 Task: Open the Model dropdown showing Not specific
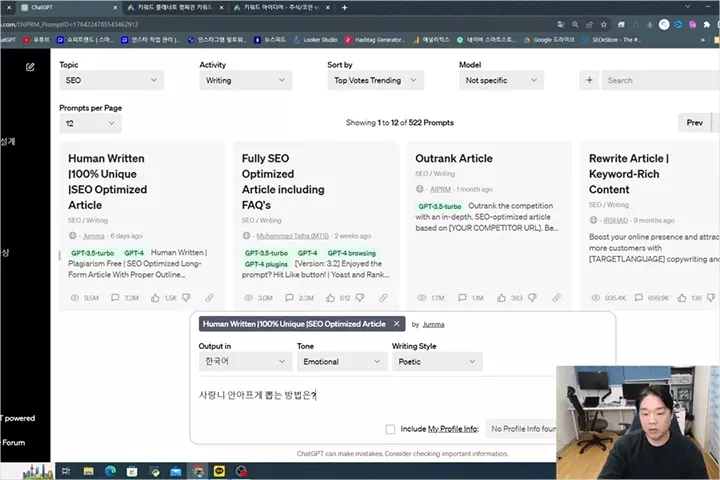[x=501, y=80]
